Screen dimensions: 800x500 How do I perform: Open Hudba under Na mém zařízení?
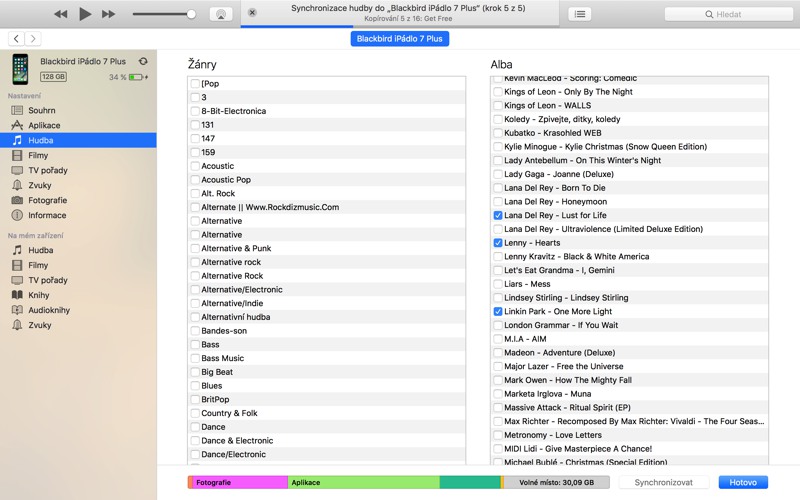(x=78, y=250)
